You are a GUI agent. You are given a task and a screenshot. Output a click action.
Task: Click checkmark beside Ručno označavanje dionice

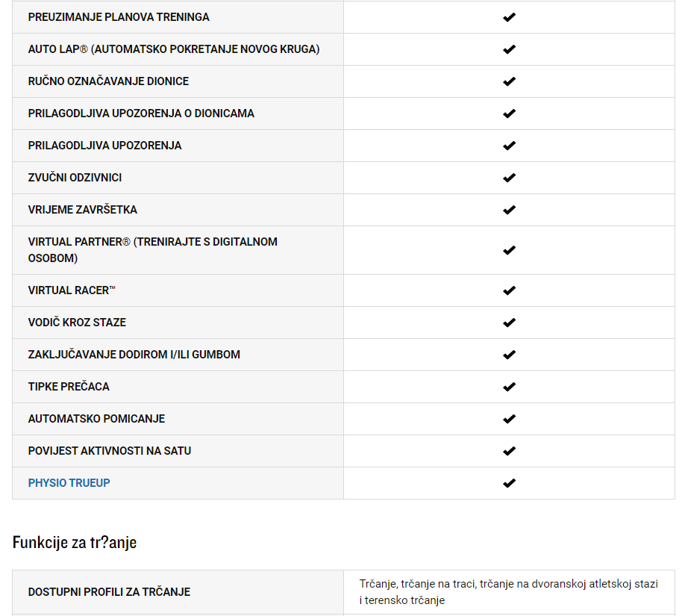(509, 81)
